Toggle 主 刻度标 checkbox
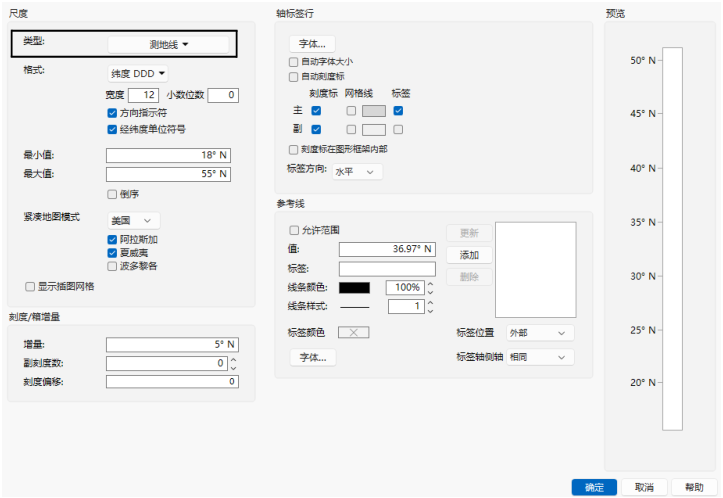The image size is (723, 498). tap(316, 111)
